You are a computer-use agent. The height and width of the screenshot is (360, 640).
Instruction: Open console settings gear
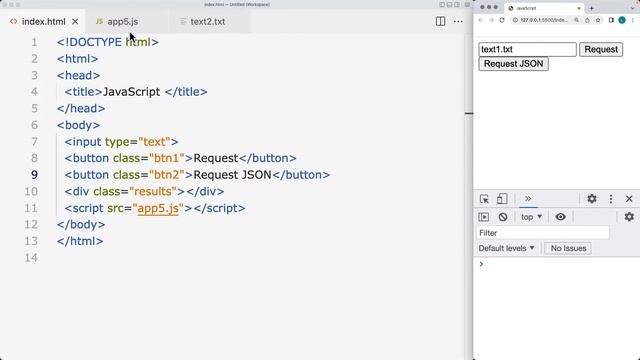629,217
